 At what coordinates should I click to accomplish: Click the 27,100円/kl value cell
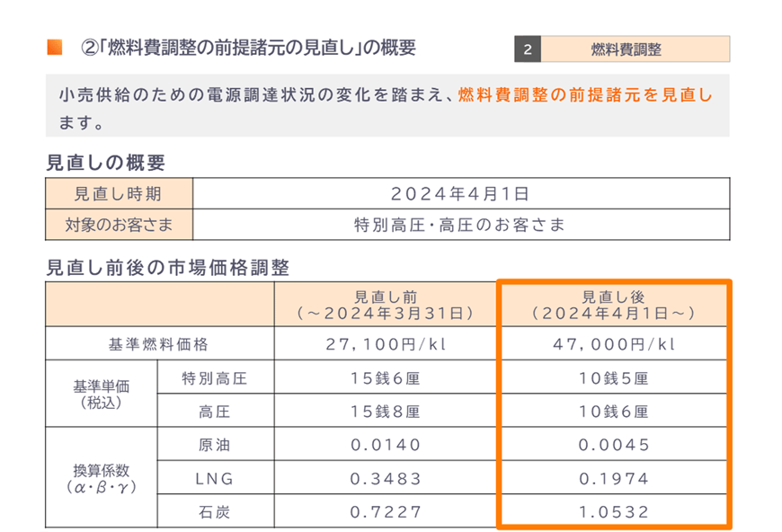click(384, 344)
